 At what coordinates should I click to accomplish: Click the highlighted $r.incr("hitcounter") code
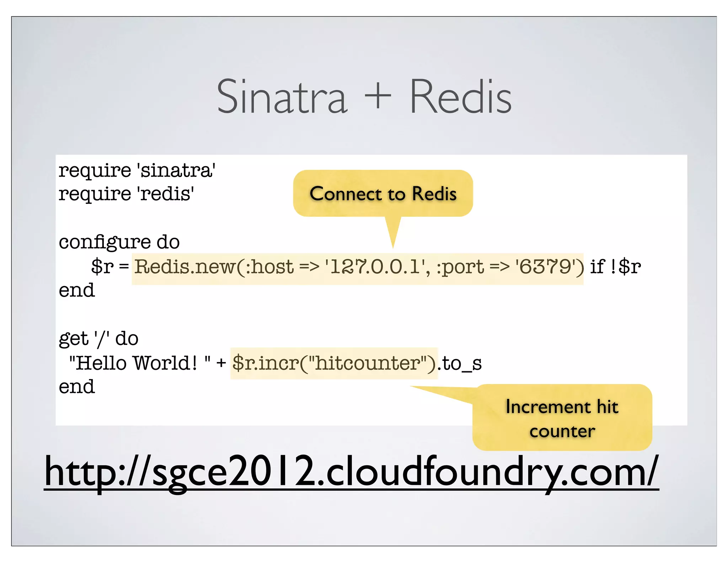click(x=334, y=363)
